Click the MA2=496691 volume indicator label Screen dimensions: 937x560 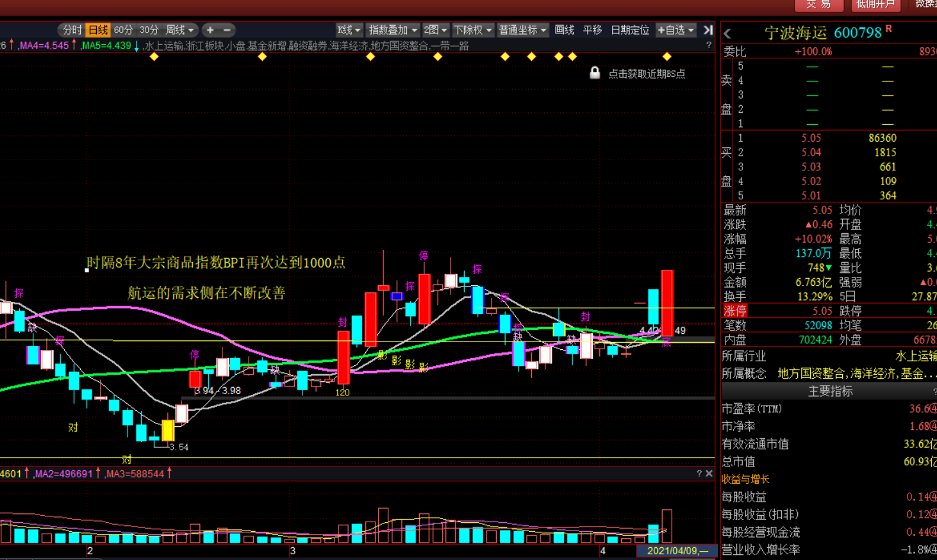click(x=63, y=474)
